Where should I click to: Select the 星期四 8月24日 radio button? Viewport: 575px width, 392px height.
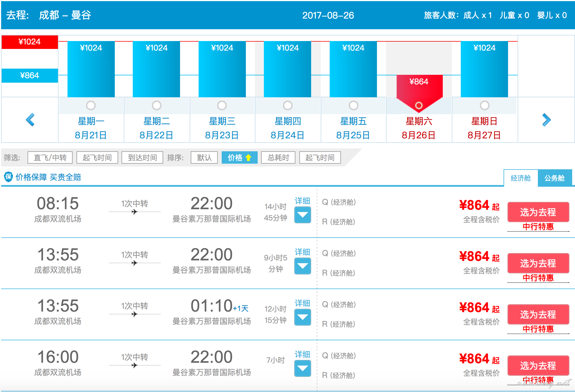(x=287, y=105)
